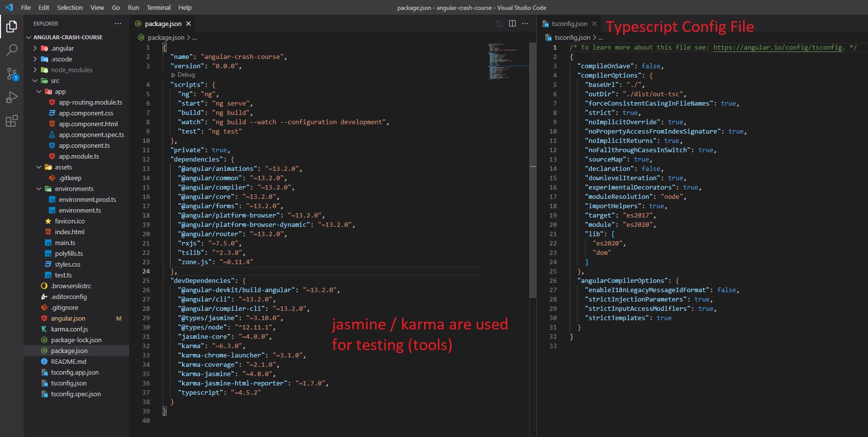Expand the node_modules folder
868x437 pixels.
click(x=76, y=70)
